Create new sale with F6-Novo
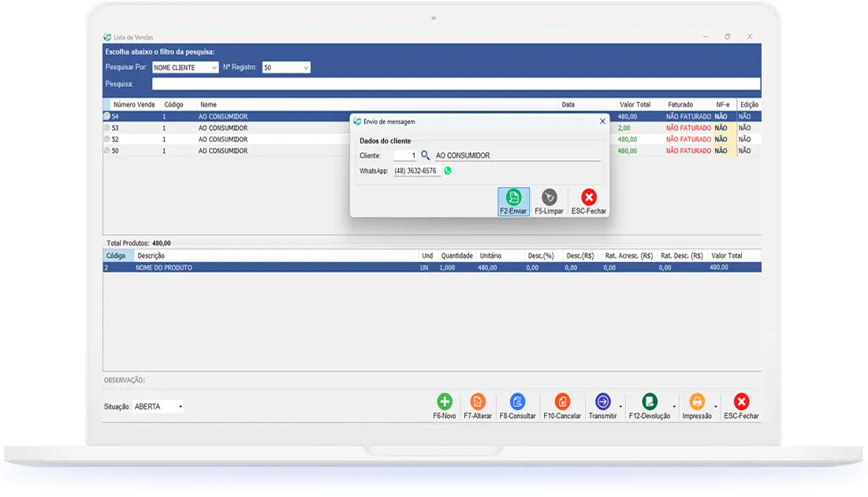The height and width of the screenshot is (497, 868). (444, 402)
